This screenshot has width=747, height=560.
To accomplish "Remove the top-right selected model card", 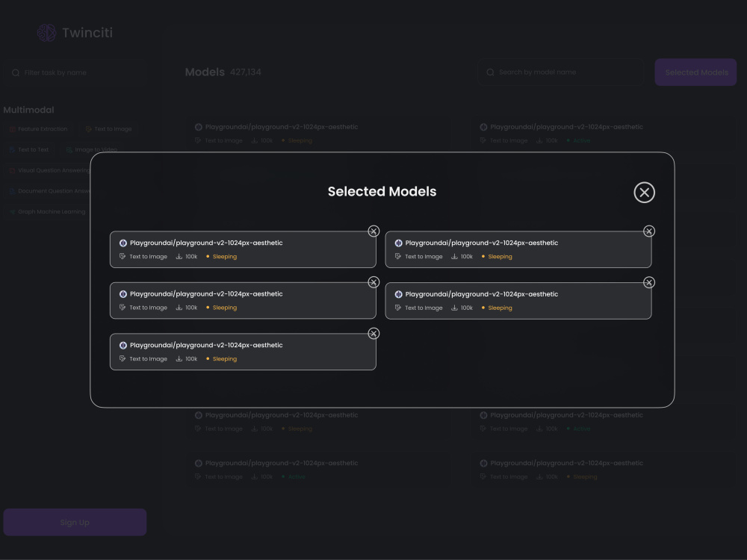I will point(649,231).
